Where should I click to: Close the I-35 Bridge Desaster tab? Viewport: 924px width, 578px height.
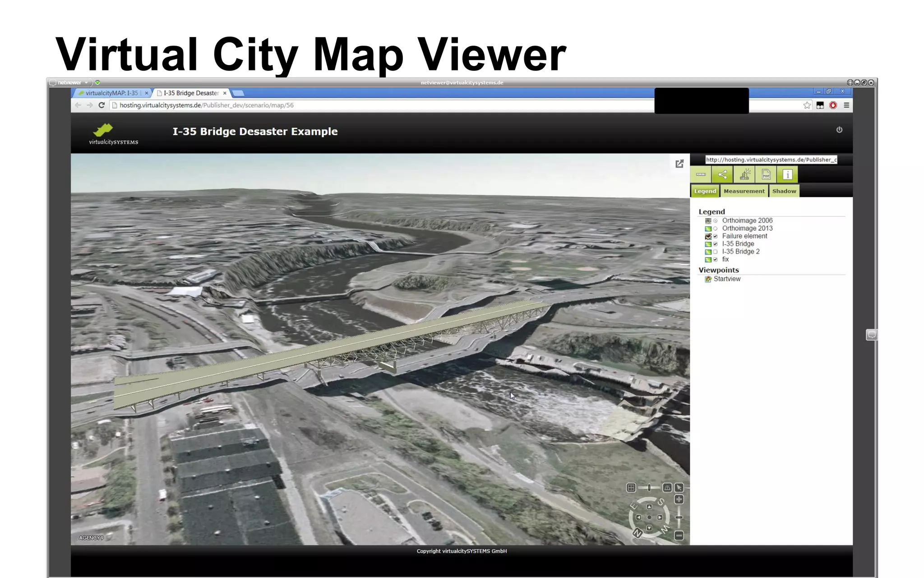coord(225,93)
